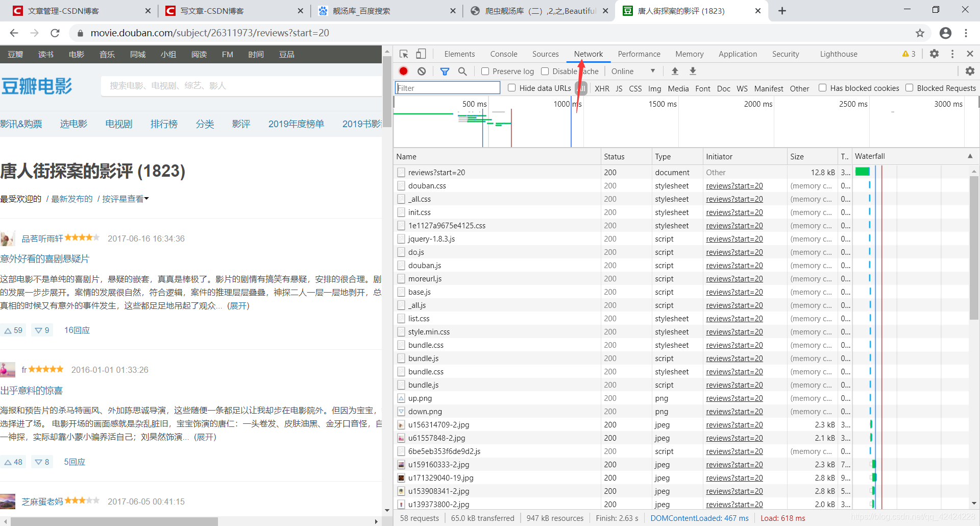This screenshot has width=980, height=526.
Task: Toggle the network filter funnel icon
Action: click(x=445, y=71)
